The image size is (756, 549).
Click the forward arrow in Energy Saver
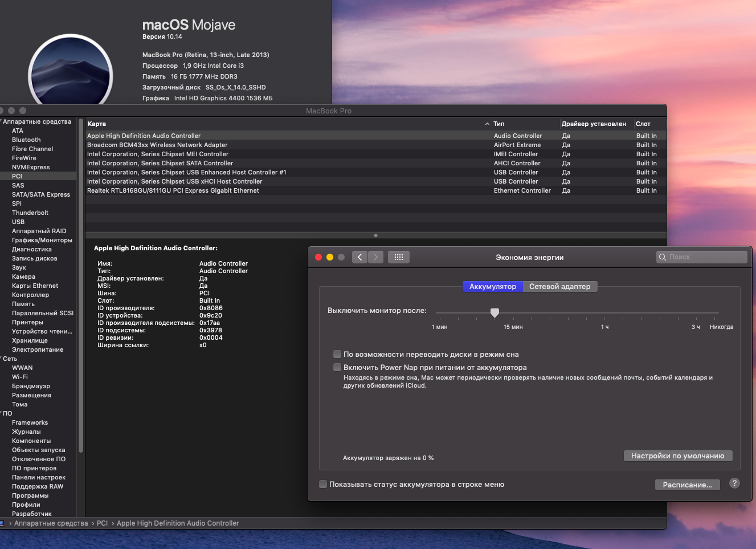[375, 257]
